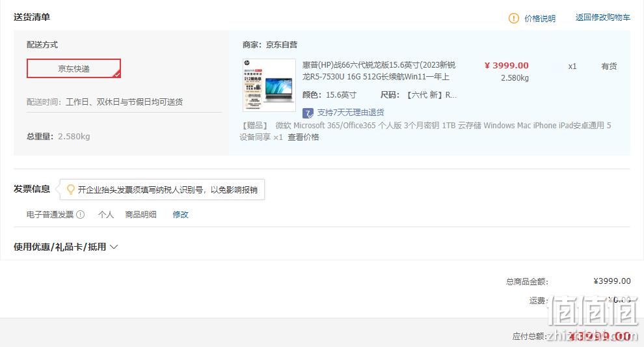Click the 总商品金额 ¥3999.00 value

[612, 281]
